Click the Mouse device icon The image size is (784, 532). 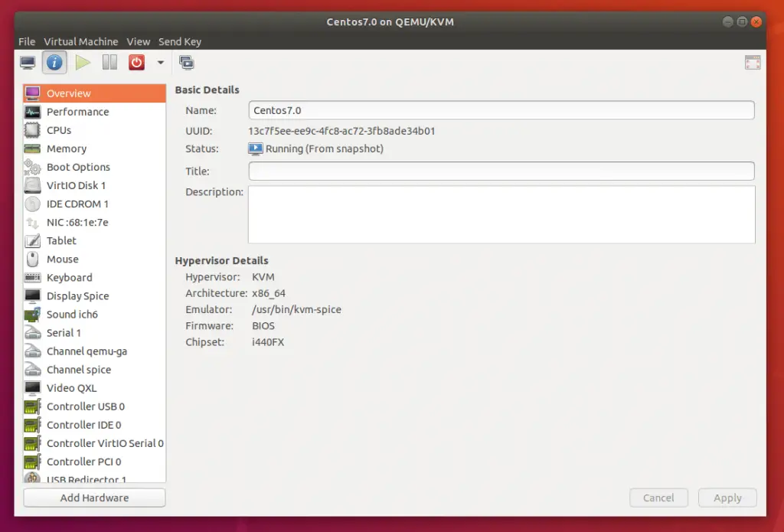point(32,259)
